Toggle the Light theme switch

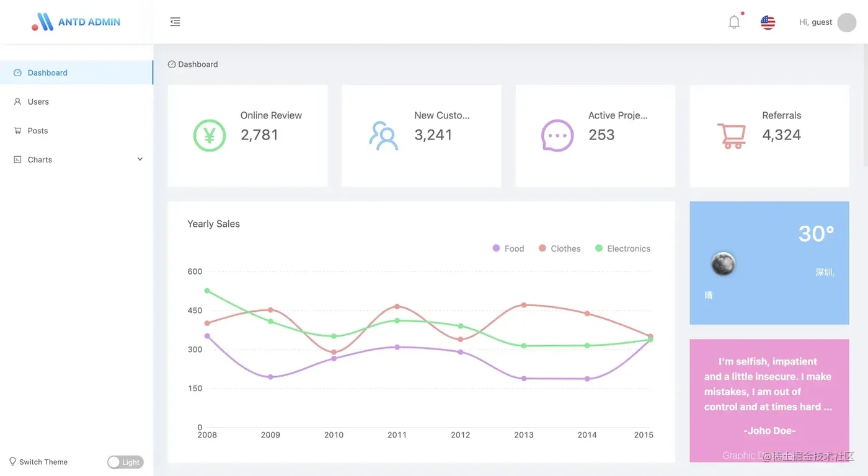point(125,462)
